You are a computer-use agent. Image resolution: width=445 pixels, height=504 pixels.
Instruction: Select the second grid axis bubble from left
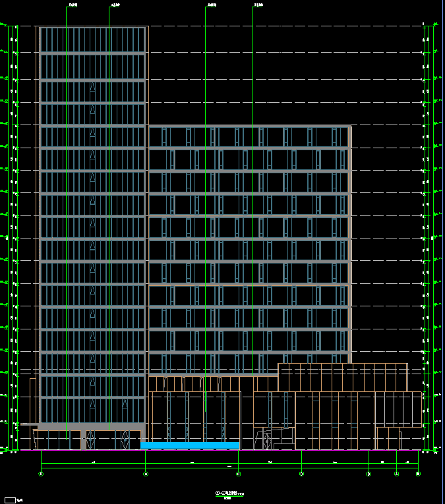(146, 474)
